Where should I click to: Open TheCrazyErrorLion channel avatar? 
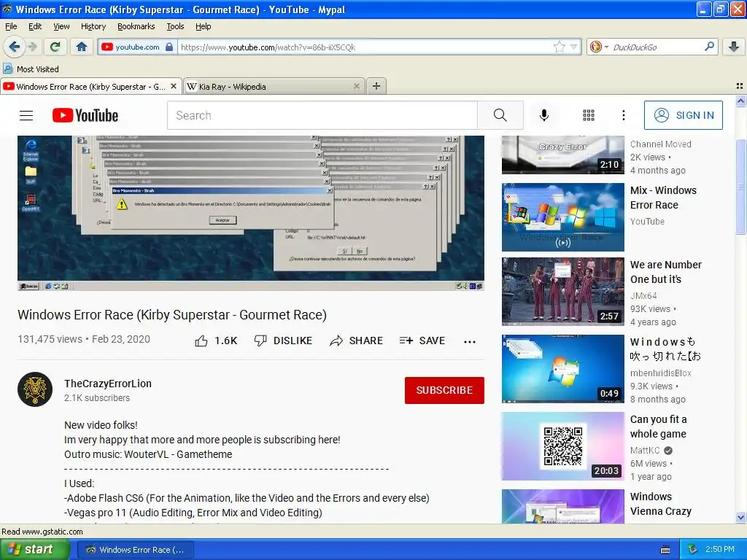coord(35,389)
